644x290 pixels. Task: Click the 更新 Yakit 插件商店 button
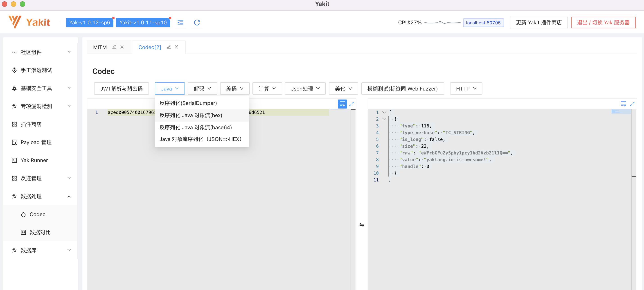538,23
